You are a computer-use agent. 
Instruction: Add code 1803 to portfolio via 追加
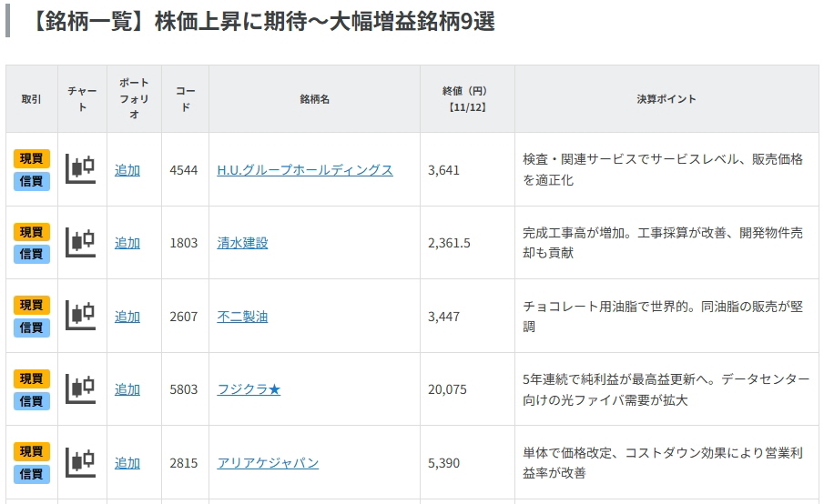[127, 243]
